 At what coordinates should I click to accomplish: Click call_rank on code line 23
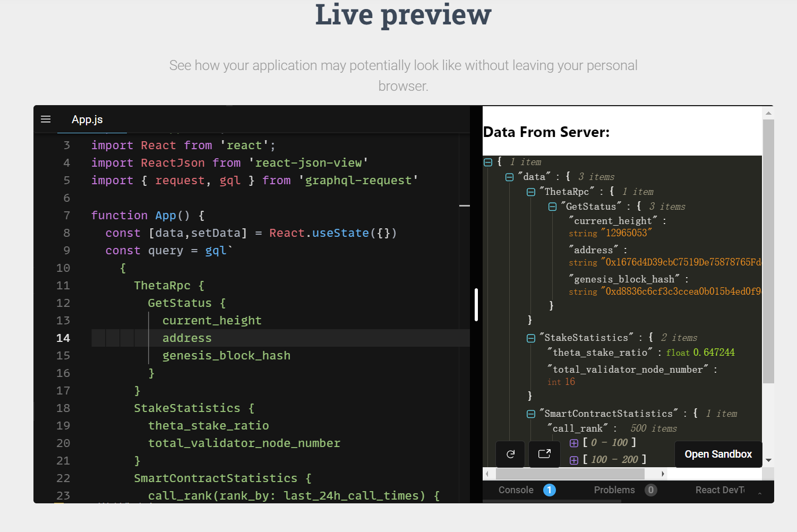pos(180,496)
